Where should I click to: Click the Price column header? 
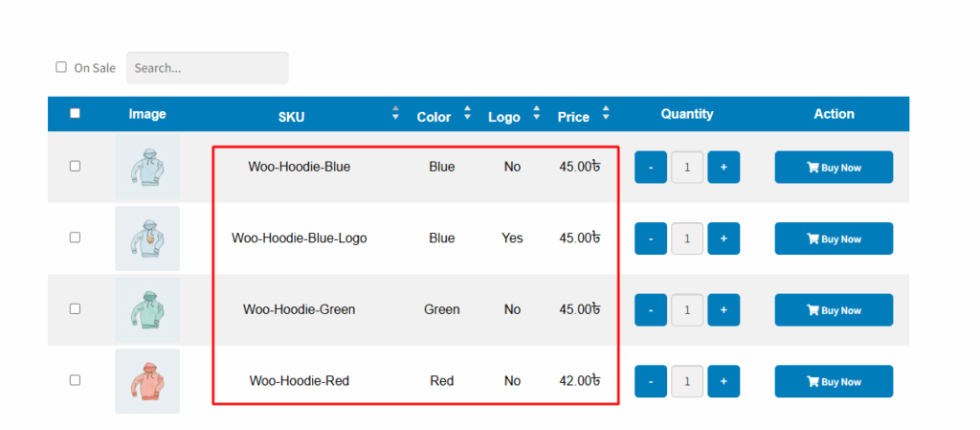tap(574, 117)
